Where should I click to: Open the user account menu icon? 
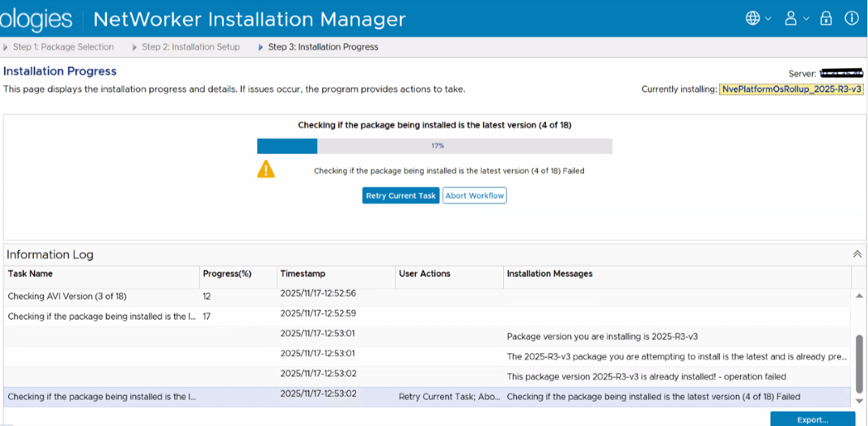coord(791,19)
